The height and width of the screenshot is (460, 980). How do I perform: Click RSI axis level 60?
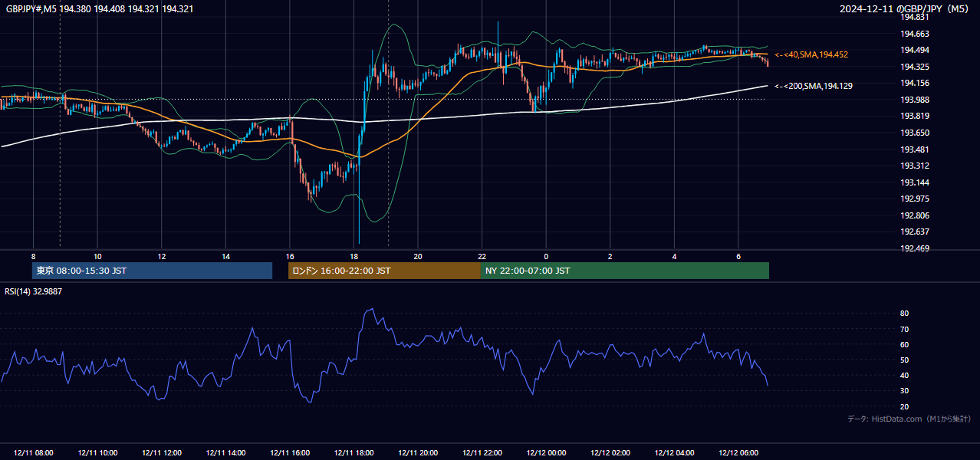click(x=904, y=344)
